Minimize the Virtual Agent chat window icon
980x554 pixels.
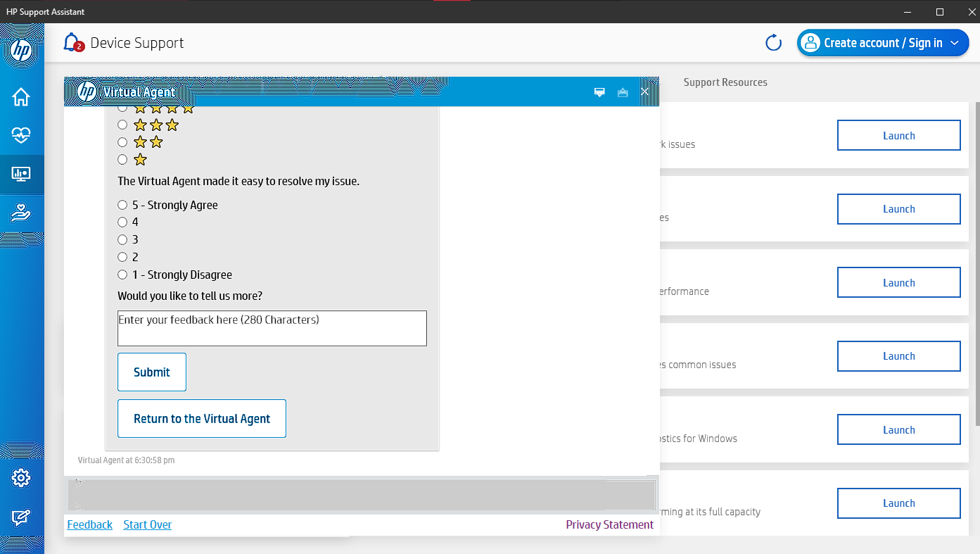(599, 92)
